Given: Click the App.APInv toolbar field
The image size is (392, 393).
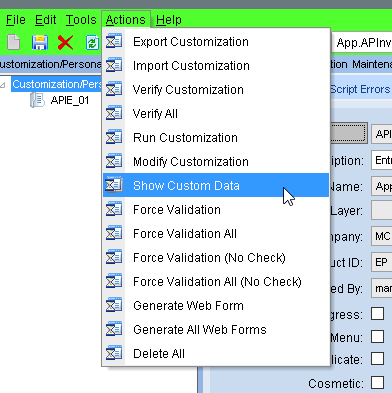Looking at the screenshot, I should click(362, 43).
